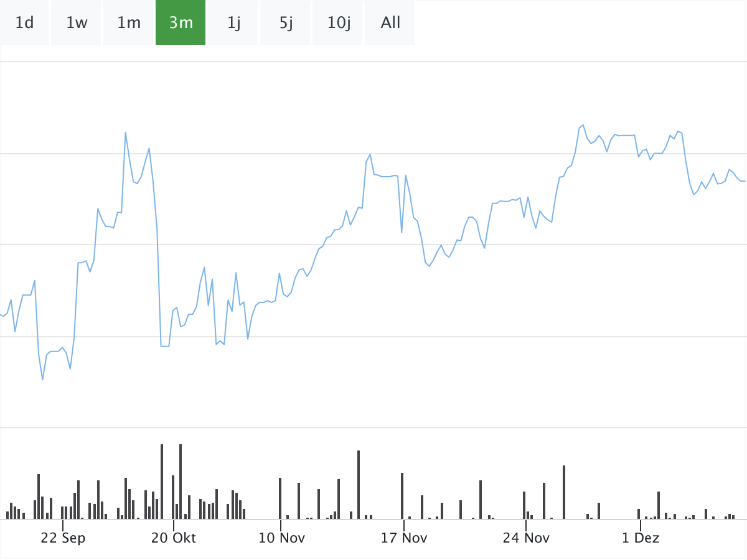
Task: Click the 1 Dez date label
Action: 640,538
